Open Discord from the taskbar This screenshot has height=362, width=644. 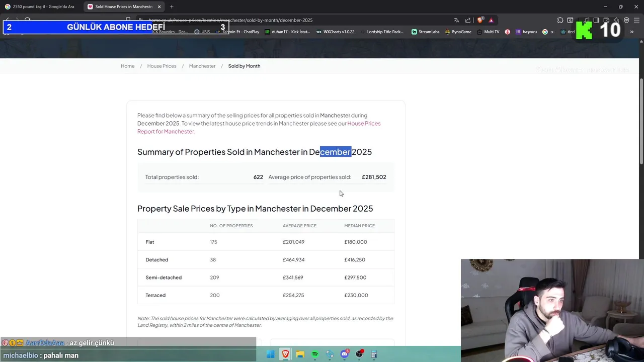pos(345,354)
